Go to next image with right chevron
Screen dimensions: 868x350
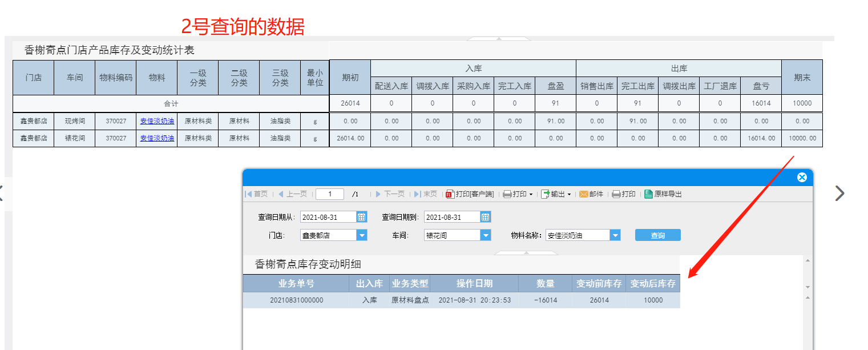(x=839, y=194)
